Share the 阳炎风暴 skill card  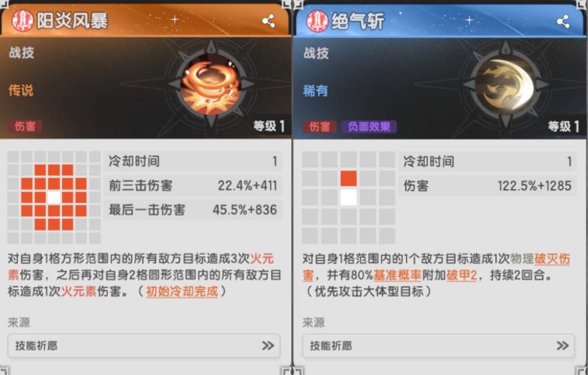click(x=269, y=21)
